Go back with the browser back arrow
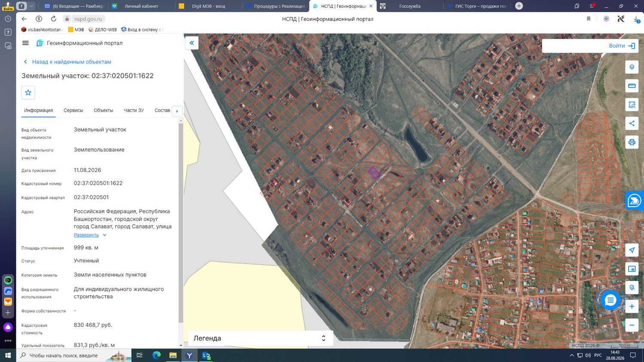This screenshot has width=644, height=362. coord(24,19)
